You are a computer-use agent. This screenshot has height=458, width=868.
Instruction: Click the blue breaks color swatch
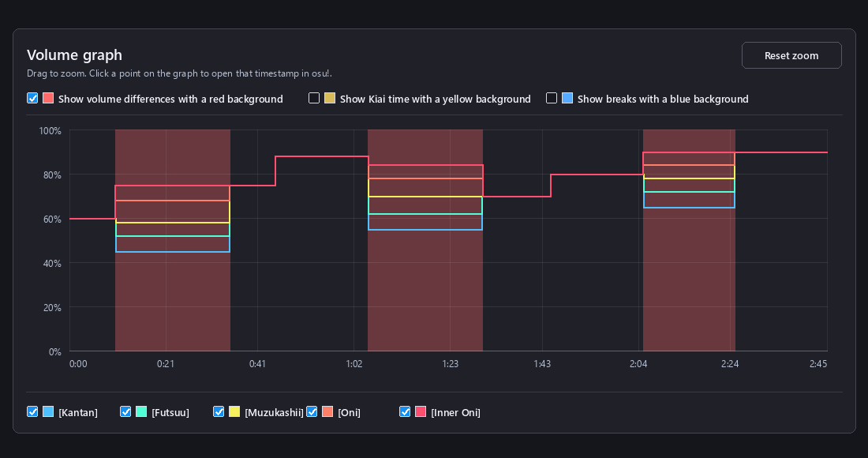(567, 98)
